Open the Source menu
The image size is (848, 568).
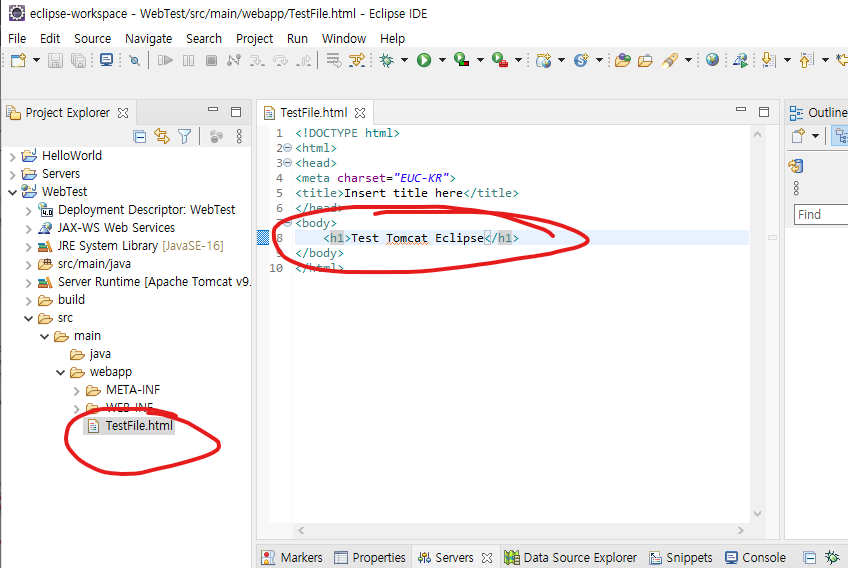92,38
